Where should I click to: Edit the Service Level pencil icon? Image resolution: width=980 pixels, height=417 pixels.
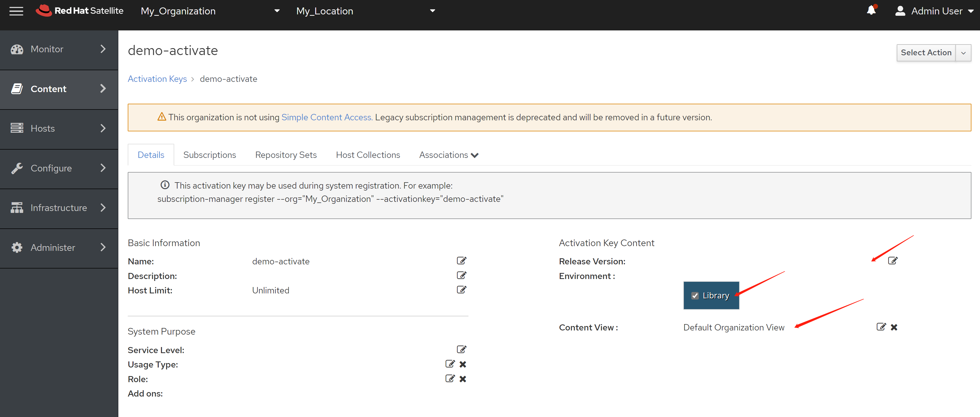click(461, 349)
